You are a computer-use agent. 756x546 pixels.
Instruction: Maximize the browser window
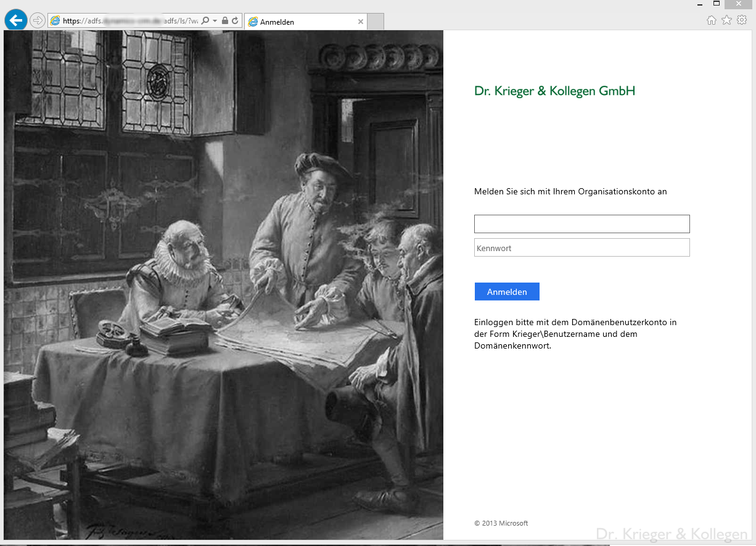click(x=717, y=4)
